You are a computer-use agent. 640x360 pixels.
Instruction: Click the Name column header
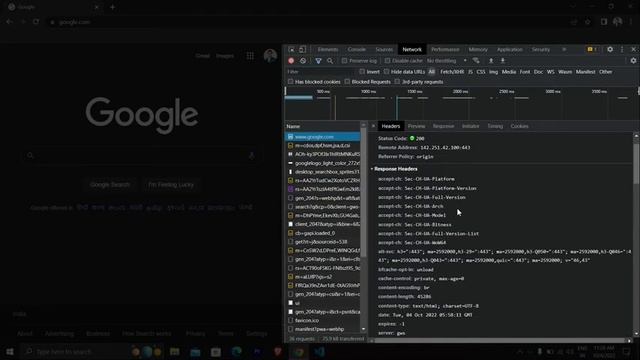(322, 127)
